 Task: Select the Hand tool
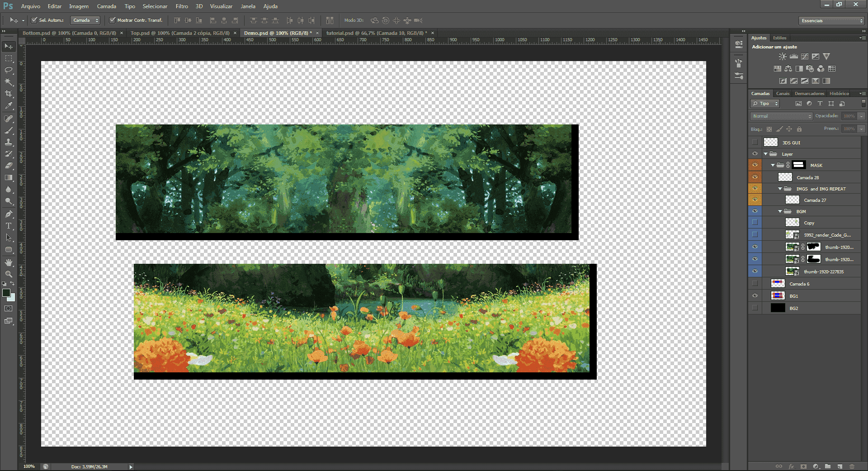click(9, 262)
